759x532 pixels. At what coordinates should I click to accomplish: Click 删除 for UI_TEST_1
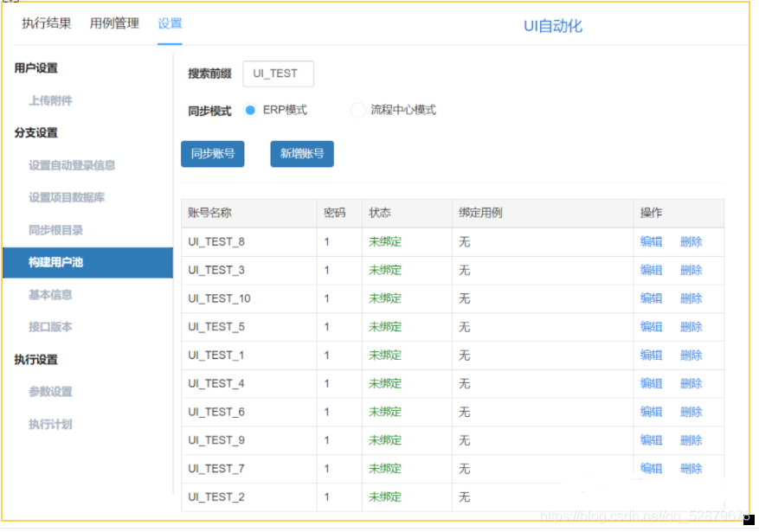(691, 356)
